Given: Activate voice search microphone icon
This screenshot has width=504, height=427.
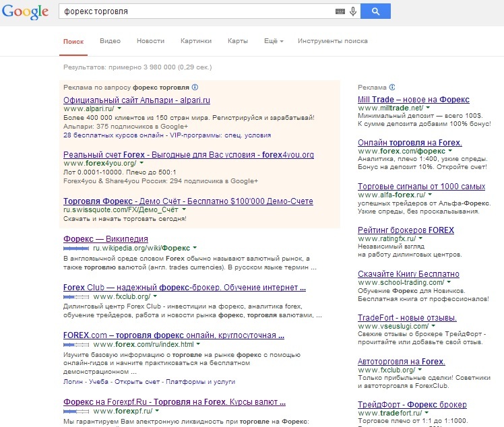Looking at the screenshot, I should (353, 11).
